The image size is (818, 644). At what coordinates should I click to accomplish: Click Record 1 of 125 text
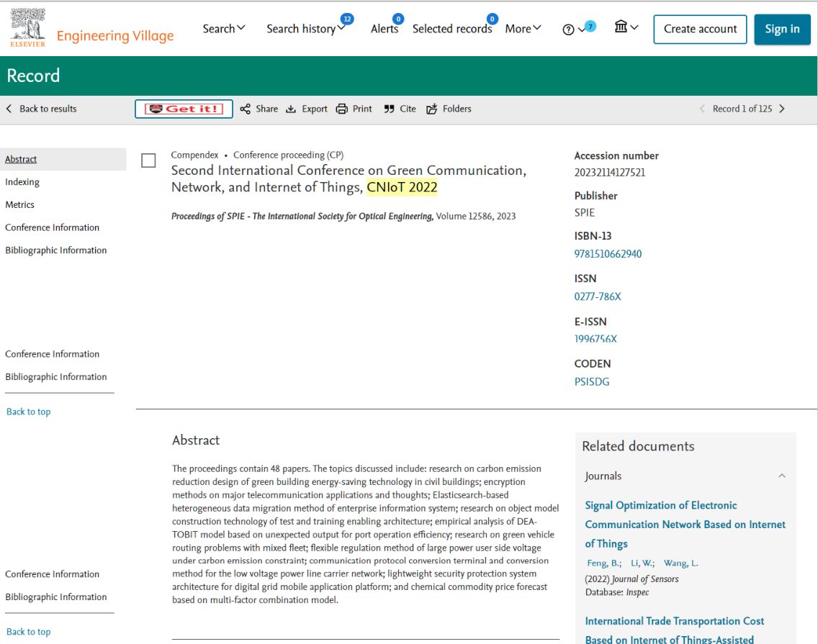742,109
